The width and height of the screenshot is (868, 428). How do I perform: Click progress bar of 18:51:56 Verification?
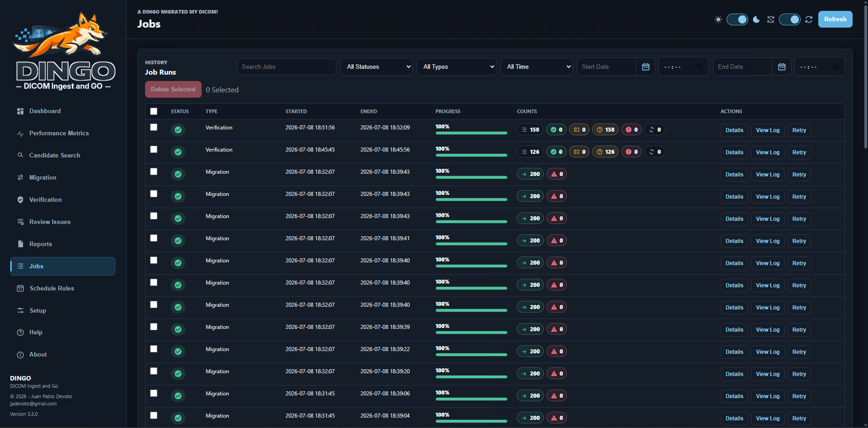point(471,133)
